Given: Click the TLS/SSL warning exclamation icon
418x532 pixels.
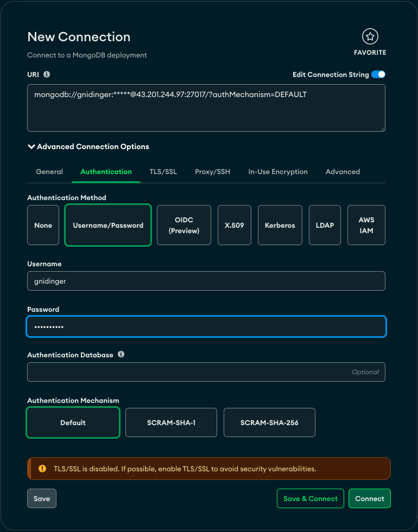Looking at the screenshot, I should 42,469.
